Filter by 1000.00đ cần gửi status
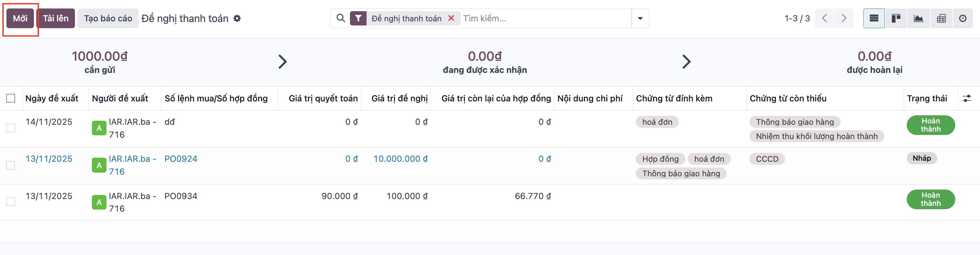Viewport: 980px width, 255px height. (100, 62)
